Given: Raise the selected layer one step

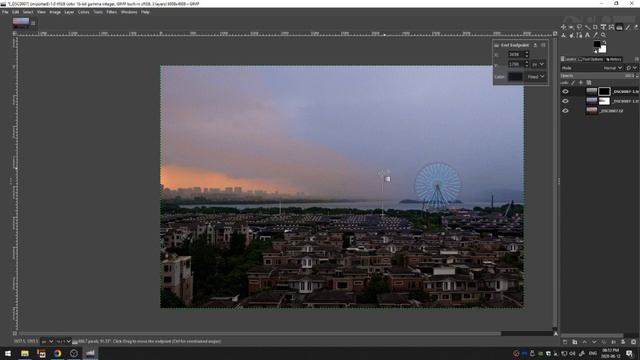Looking at the screenshot, I should (x=584, y=342).
